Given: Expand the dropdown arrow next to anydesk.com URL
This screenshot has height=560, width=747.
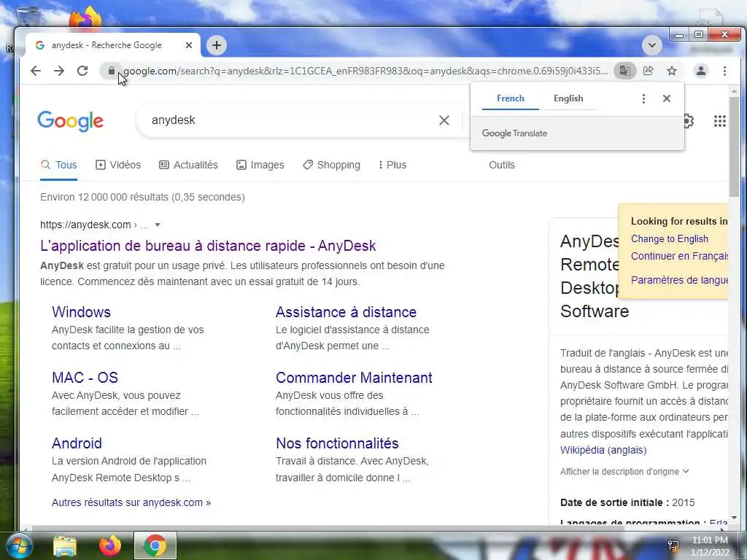Looking at the screenshot, I should [x=158, y=225].
